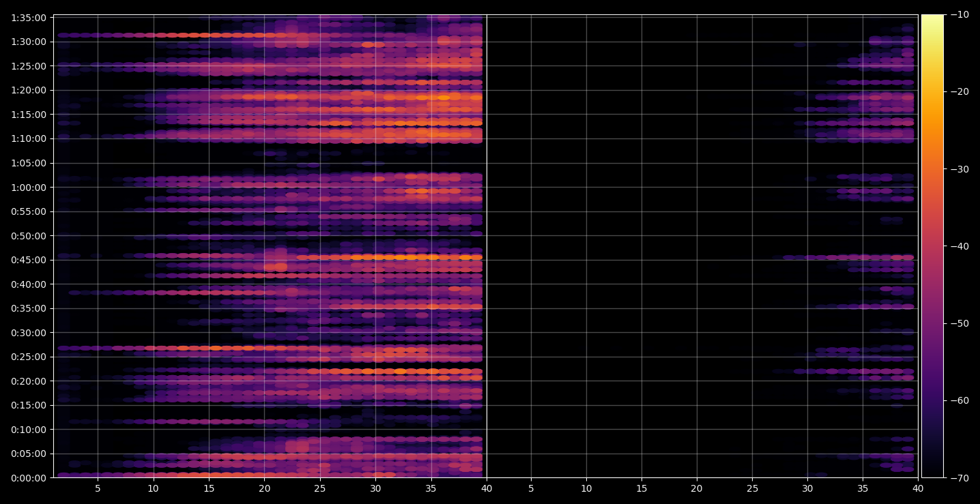The width and height of the screenshot is (980, 504).
Task: Click the y-axis label 0:30:00
Action: (29, 333)
